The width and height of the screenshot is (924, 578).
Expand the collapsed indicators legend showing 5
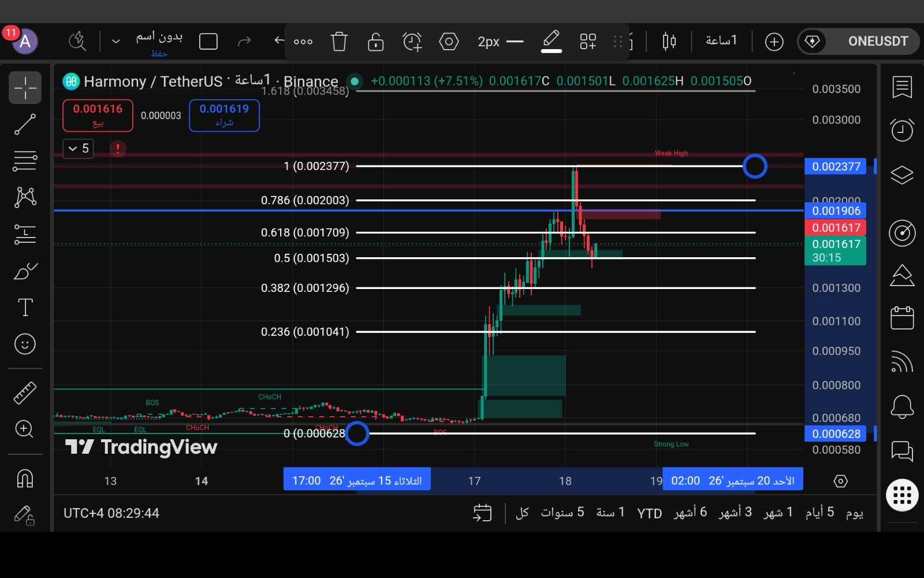pyautogui.click(x=78, y=149)
